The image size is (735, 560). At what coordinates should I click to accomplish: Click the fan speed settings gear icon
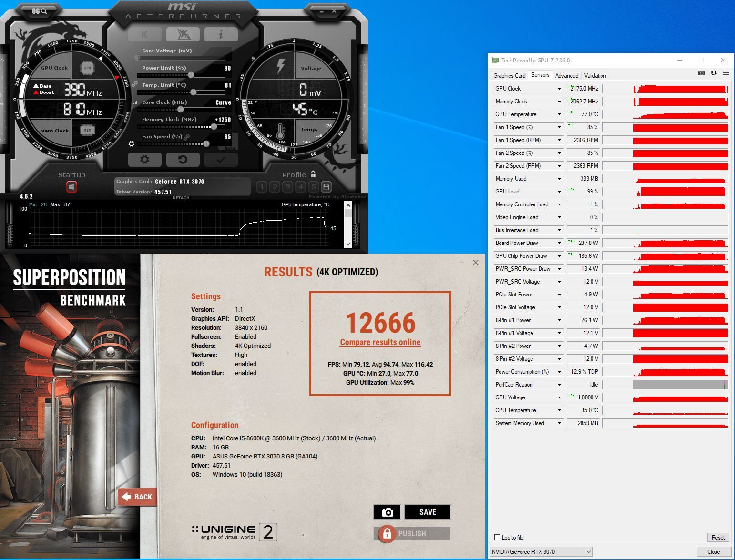pyautogui.click(x=132, y=143)
